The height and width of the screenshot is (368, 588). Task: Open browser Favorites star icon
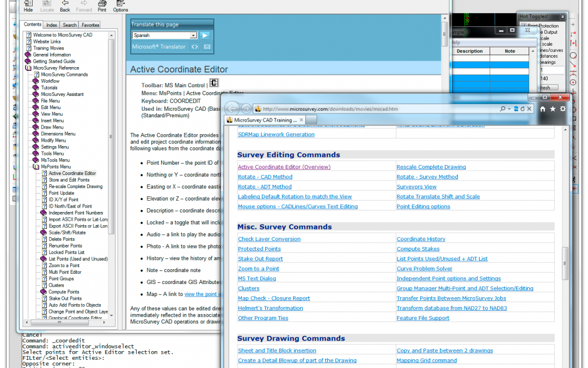pyautogui.click(x=553, y=109)
